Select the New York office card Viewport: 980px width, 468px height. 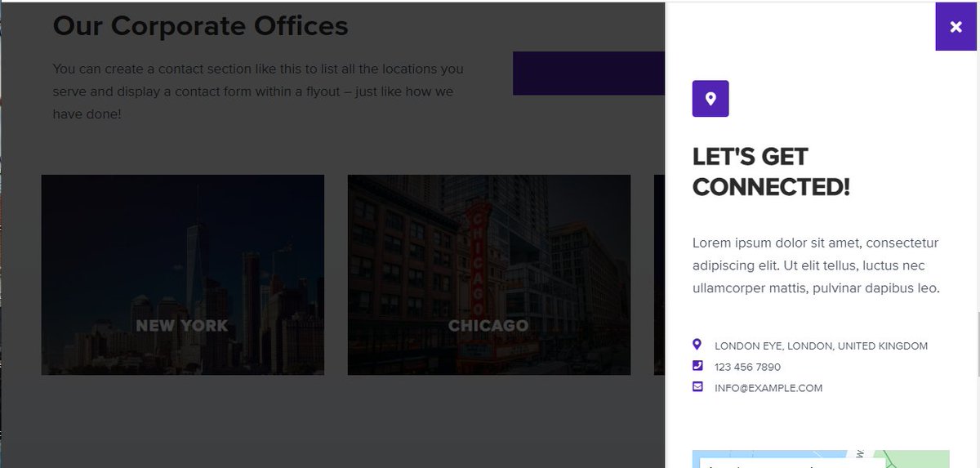[183, 275]
